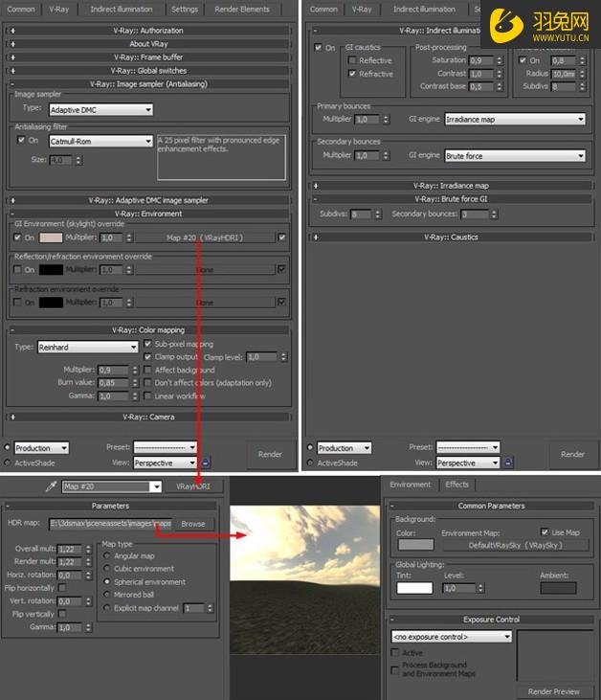Viewport: 601px width, 700px height.
Task: Enable Reflective GI caustics checkbox
Action: click(x=352, y=59)
